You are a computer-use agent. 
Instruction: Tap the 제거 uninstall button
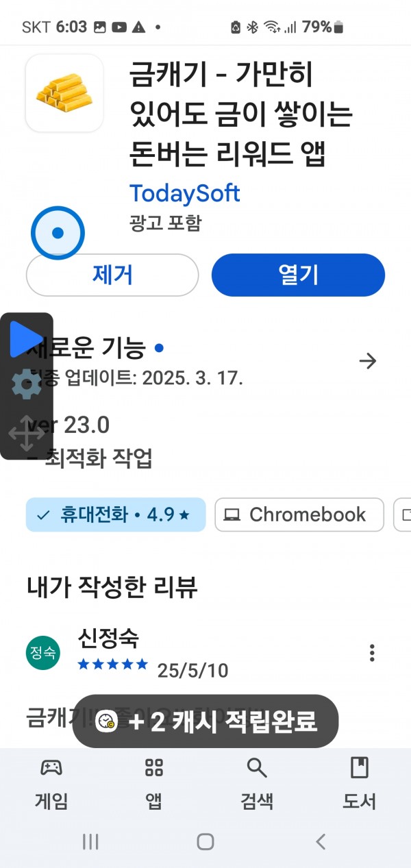[112, 275]
